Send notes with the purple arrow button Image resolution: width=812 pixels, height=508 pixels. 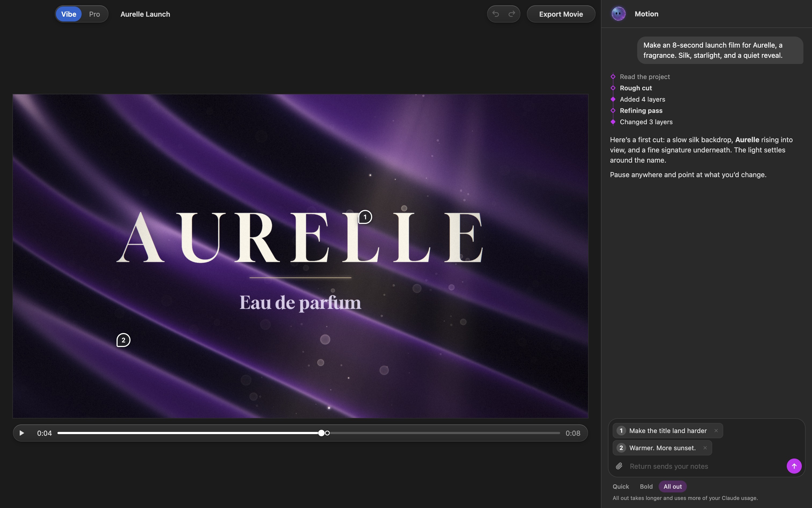pyautogui.click(x=794, y=466)
